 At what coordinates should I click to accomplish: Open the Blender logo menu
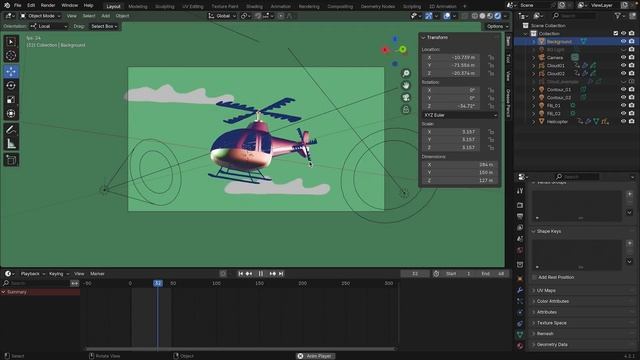pos(7,5)
